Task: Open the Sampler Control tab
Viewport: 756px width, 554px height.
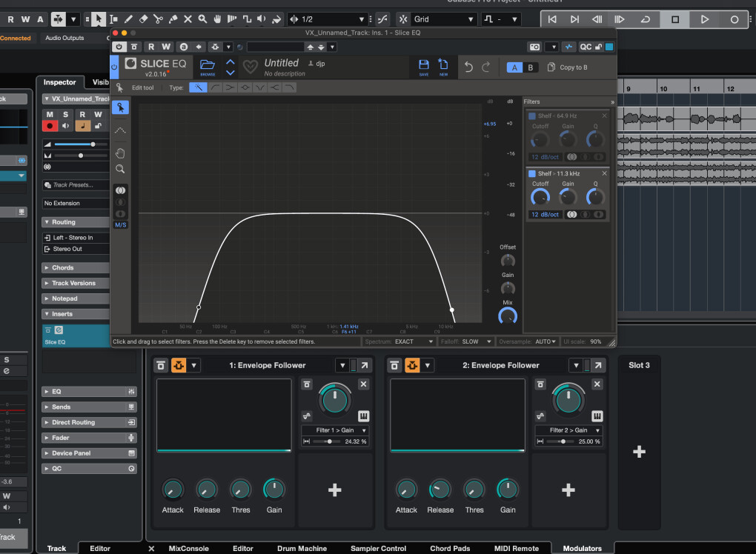Action: point(379,548)
